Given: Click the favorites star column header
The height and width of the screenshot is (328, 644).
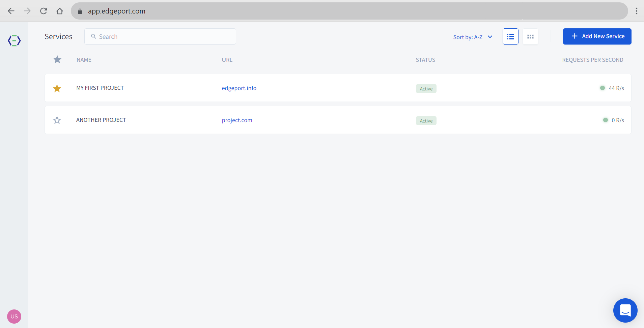Looking at the screenshot, I should point(57,60).
